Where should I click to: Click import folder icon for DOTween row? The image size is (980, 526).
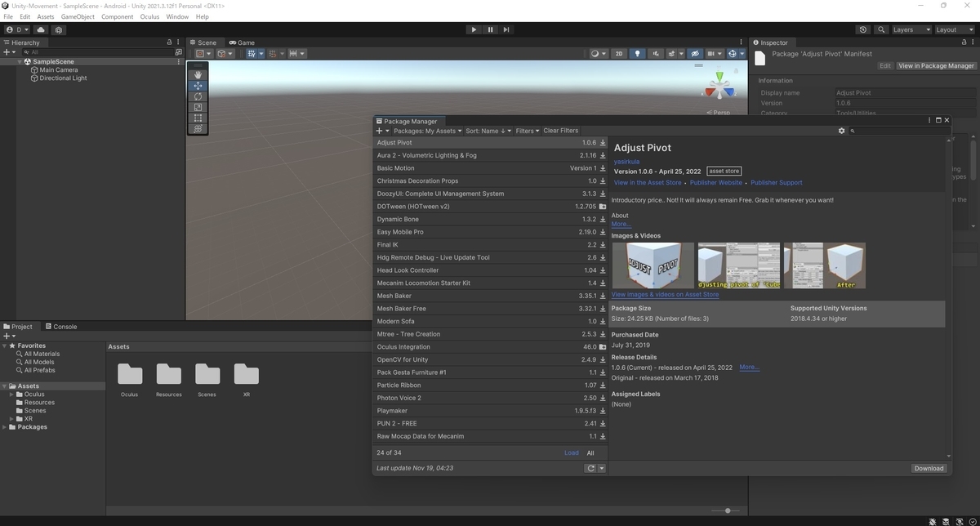(x=603, y=207)
